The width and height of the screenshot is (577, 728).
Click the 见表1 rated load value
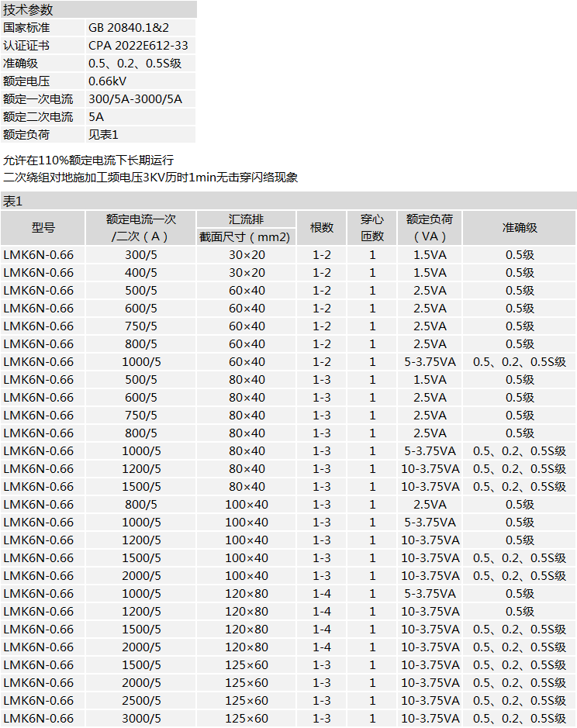tap(103, 135)
